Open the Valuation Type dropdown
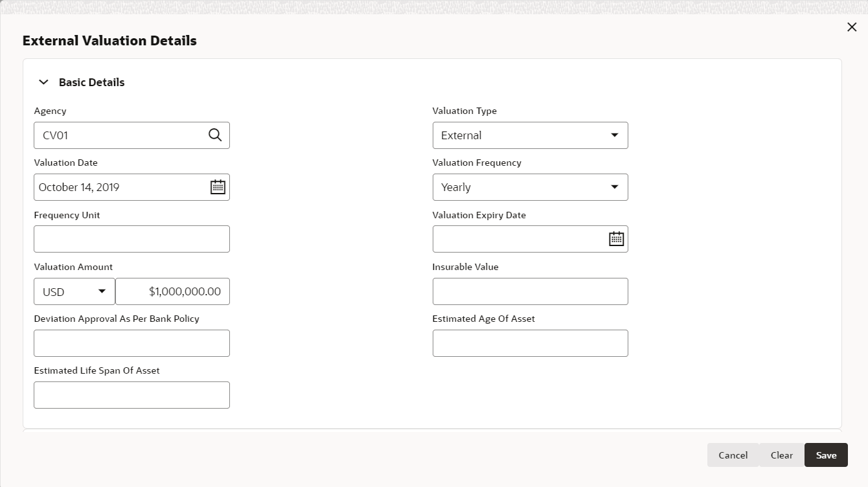The height and width of the screenshot is (487, 868). (530, 135)
